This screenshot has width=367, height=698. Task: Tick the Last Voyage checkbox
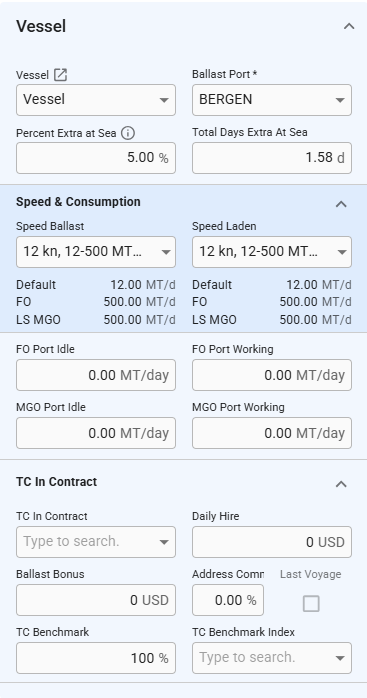[311, 604]
